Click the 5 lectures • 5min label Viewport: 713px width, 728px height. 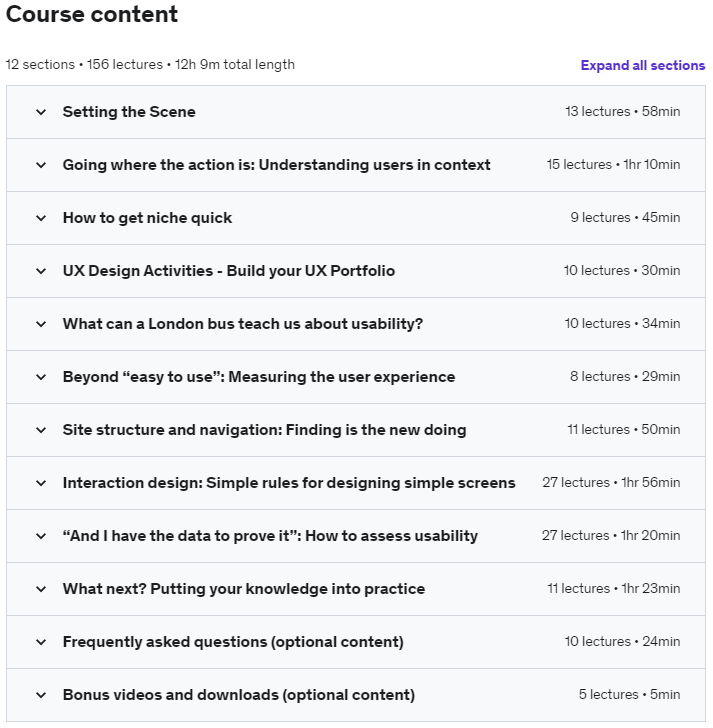629,695
